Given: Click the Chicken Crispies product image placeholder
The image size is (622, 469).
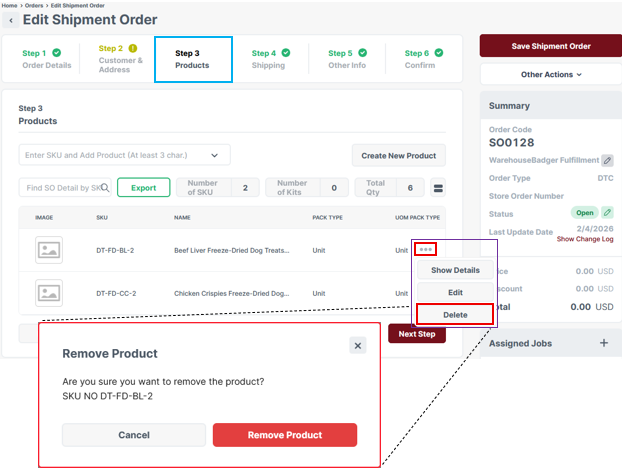Looking at the screenshot, I should pos(48,293).
